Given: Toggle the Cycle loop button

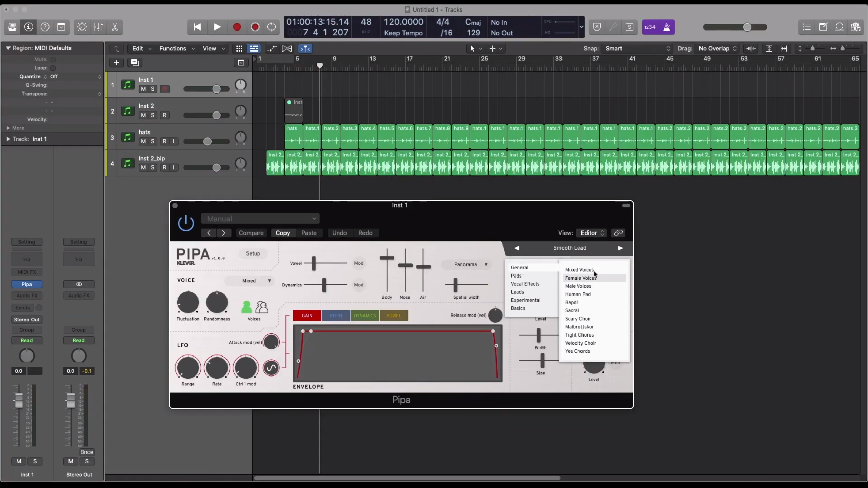Looking at the screenshot, I should 272,27.
